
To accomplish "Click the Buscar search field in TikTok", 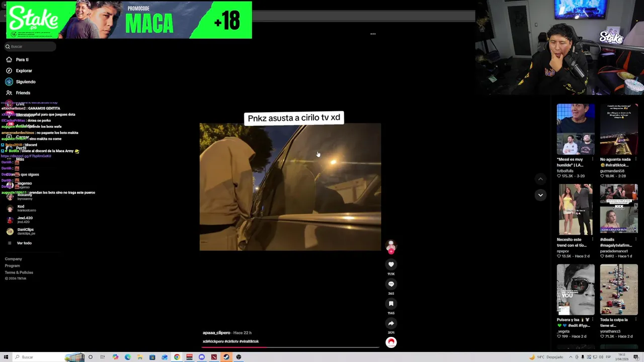I will click(30, 46).
